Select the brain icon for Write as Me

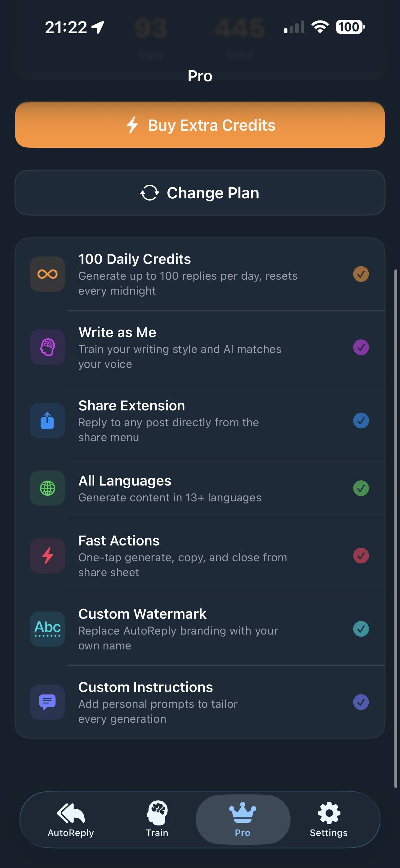47,347
